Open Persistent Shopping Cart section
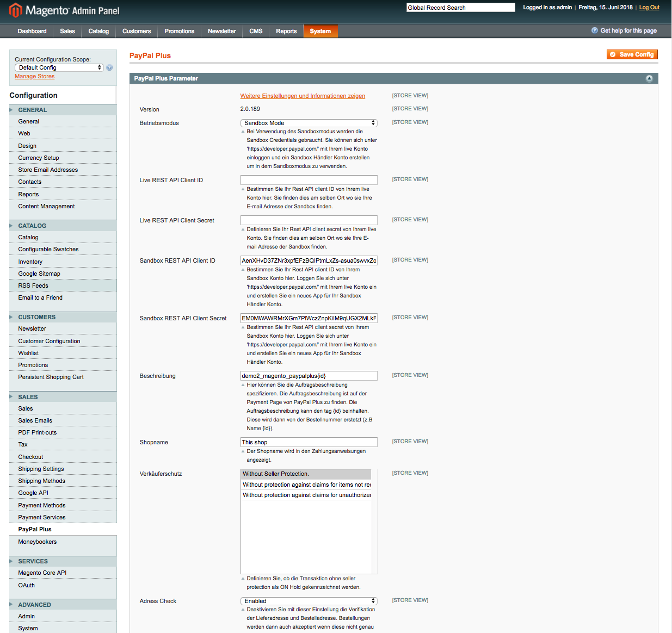 coord(63,377)
